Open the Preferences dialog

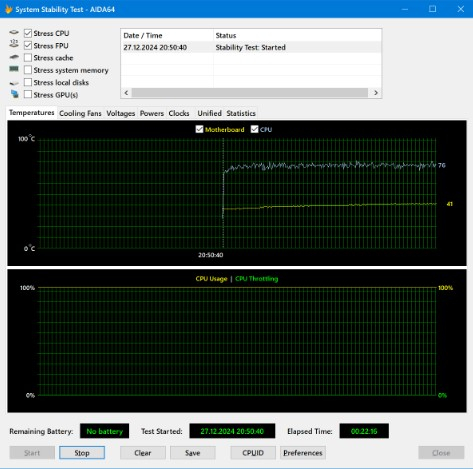click(x=303, y=453)
